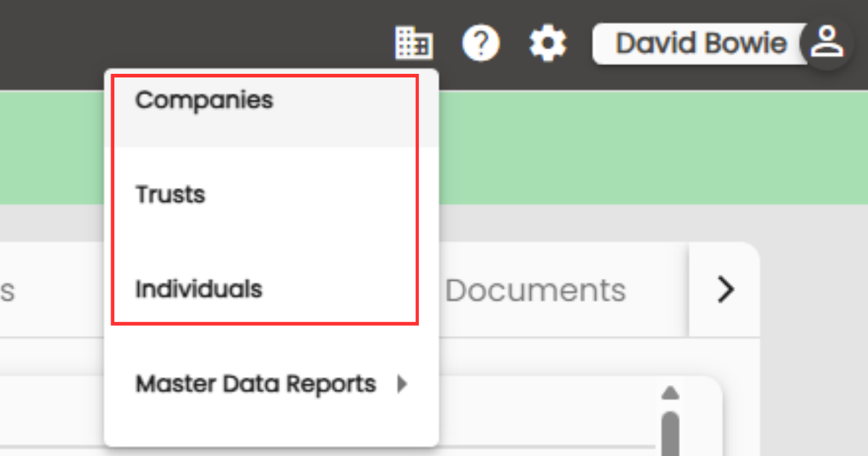Click the vertical scrollbar thumb
Screen dimensions: 868x456
671,433
